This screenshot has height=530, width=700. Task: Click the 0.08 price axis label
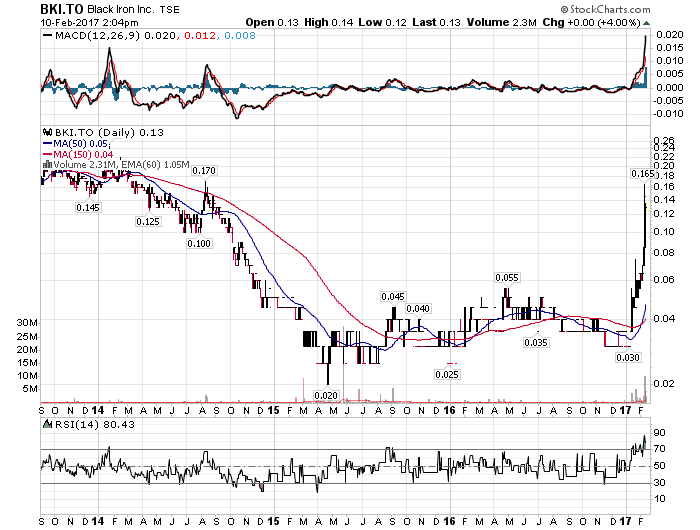pos(664,253)
